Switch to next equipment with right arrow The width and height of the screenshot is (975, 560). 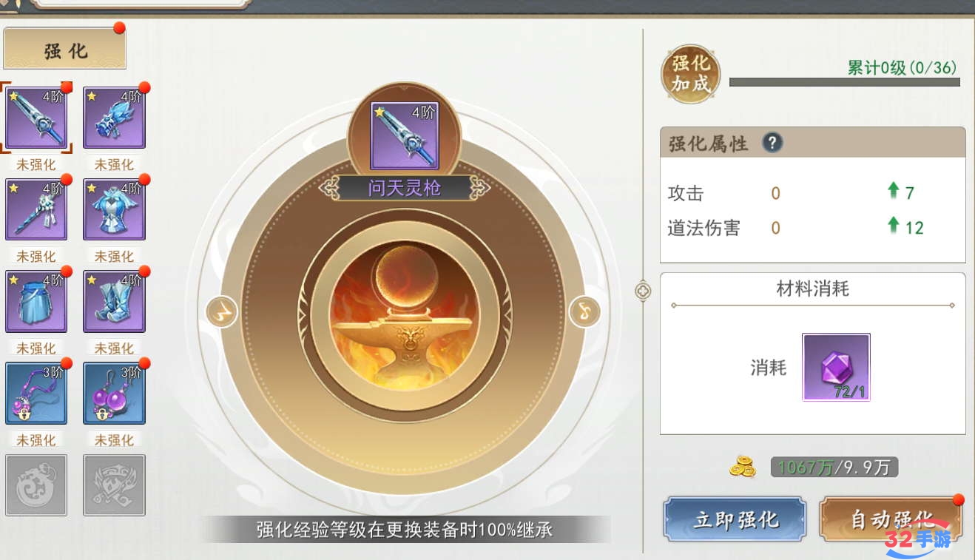pyautogui.click(x=584, y=312)
